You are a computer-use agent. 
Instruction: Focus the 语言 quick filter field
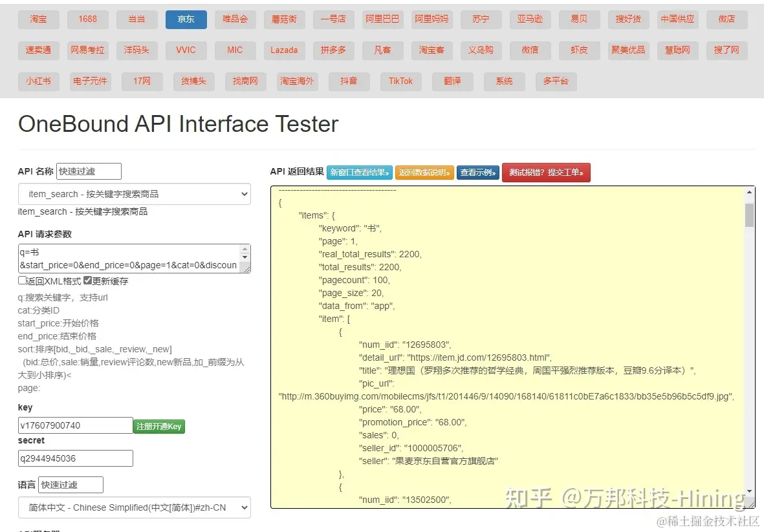(71, 485)
